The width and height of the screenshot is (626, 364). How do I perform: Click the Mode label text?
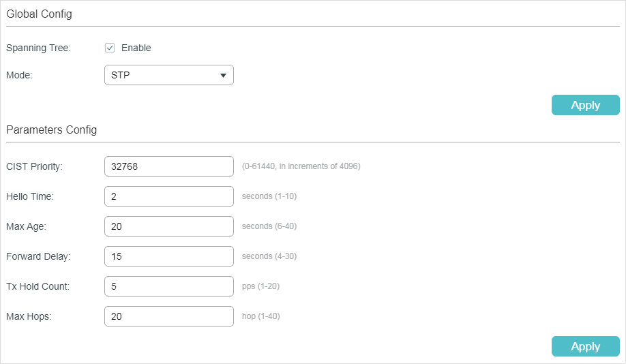coord(19,75)
